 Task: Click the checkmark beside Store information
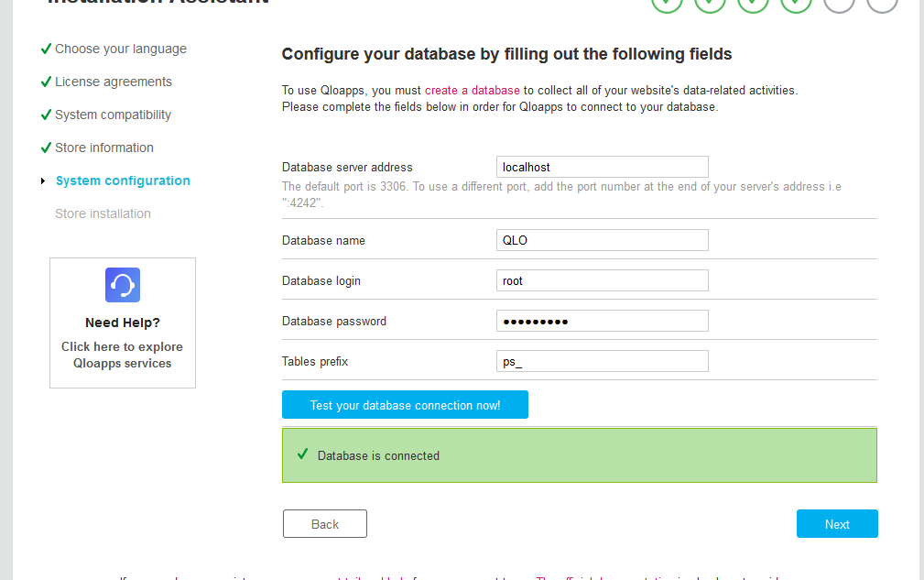click(x=46, y=148)
